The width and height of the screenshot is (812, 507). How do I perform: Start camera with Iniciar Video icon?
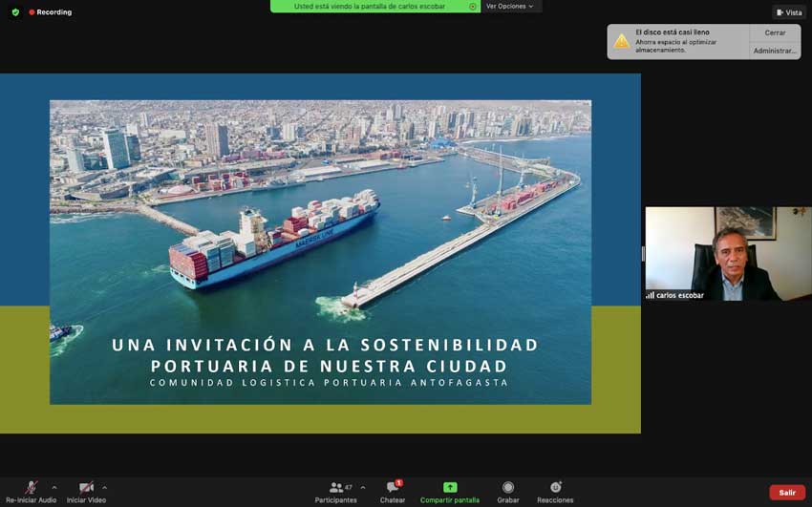pos(86,488)
